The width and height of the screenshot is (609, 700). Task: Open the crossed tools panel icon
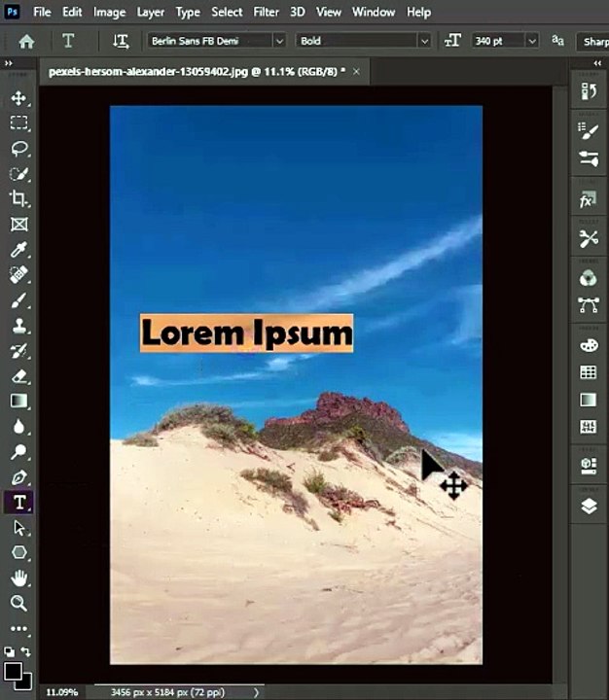click(x=589, y=239)
